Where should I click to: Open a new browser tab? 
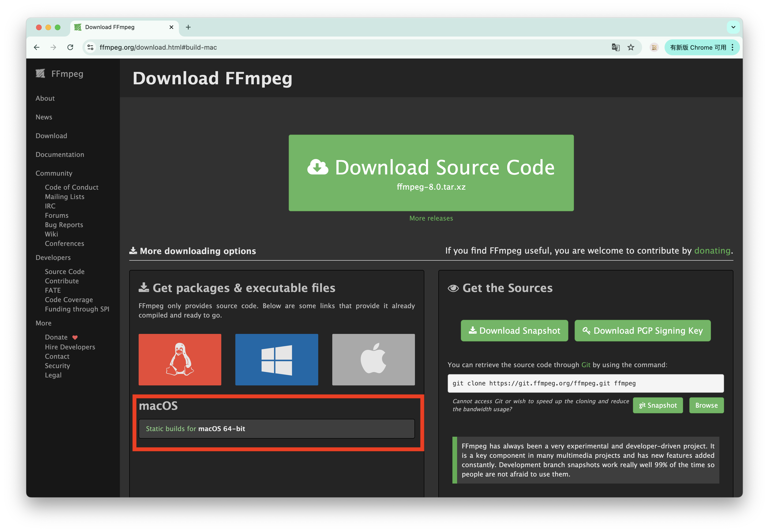(x=188, y=27)
